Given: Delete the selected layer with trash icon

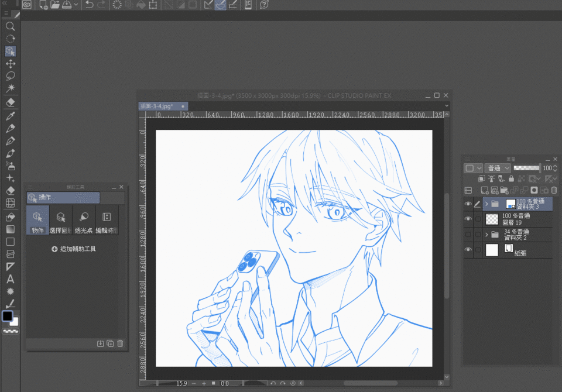Looking at the screenshot, I should click(554, 190).
